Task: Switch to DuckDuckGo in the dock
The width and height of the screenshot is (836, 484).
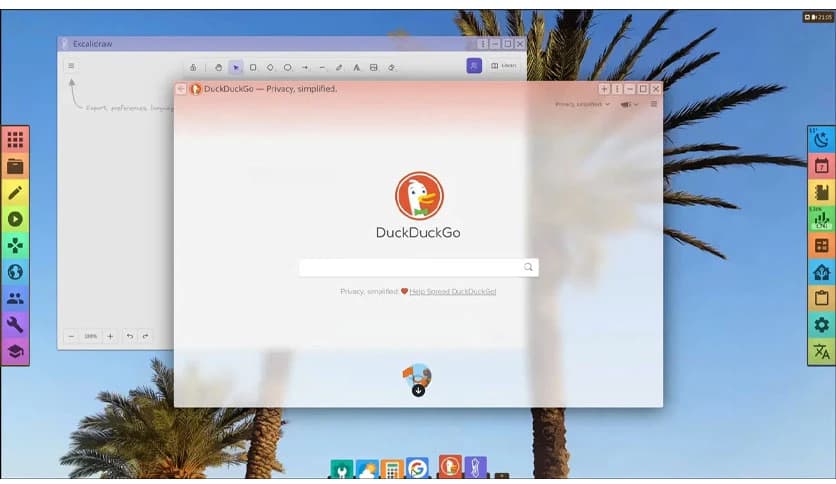Action: (450, 466)
